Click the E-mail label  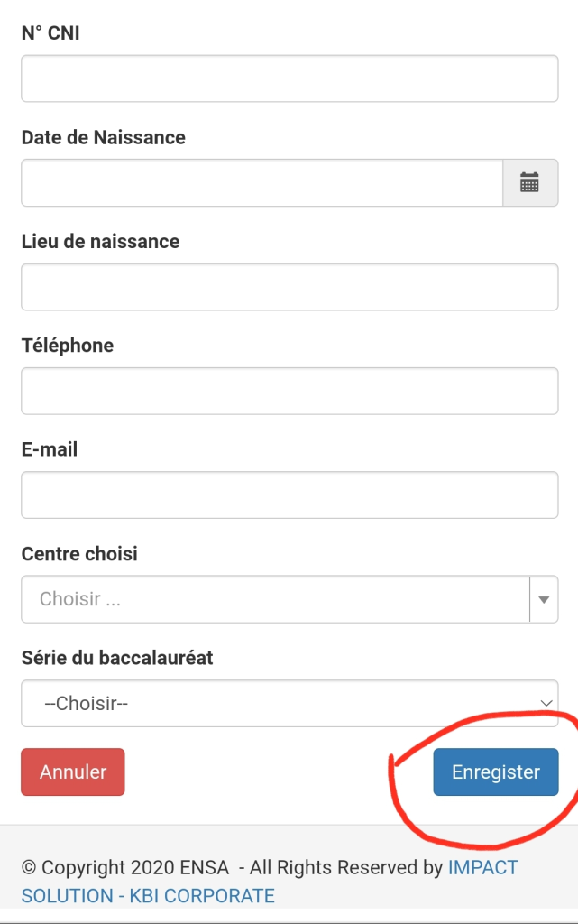point(50,449)
